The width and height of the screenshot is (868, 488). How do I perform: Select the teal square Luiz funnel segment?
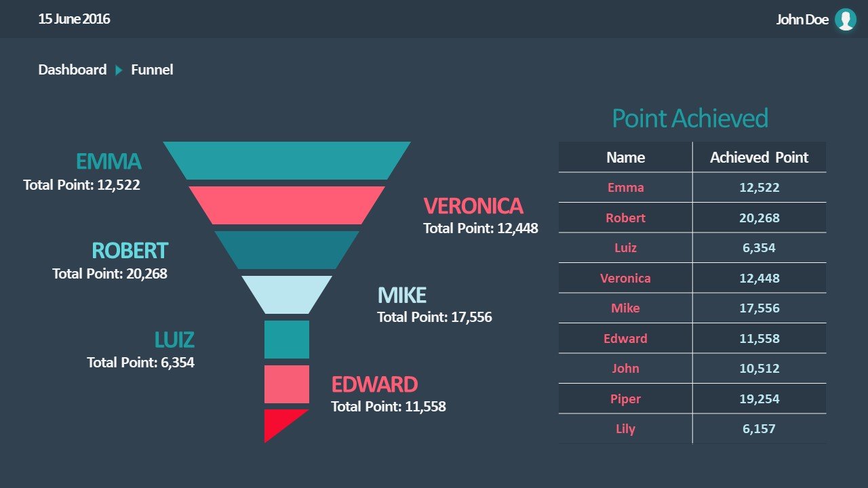(x=286, y=339)
